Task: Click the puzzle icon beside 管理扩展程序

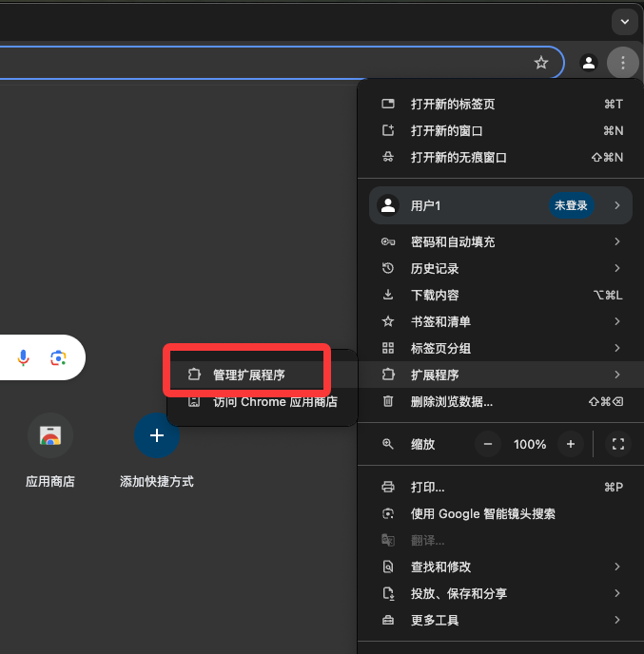Action: coord(194,375)
